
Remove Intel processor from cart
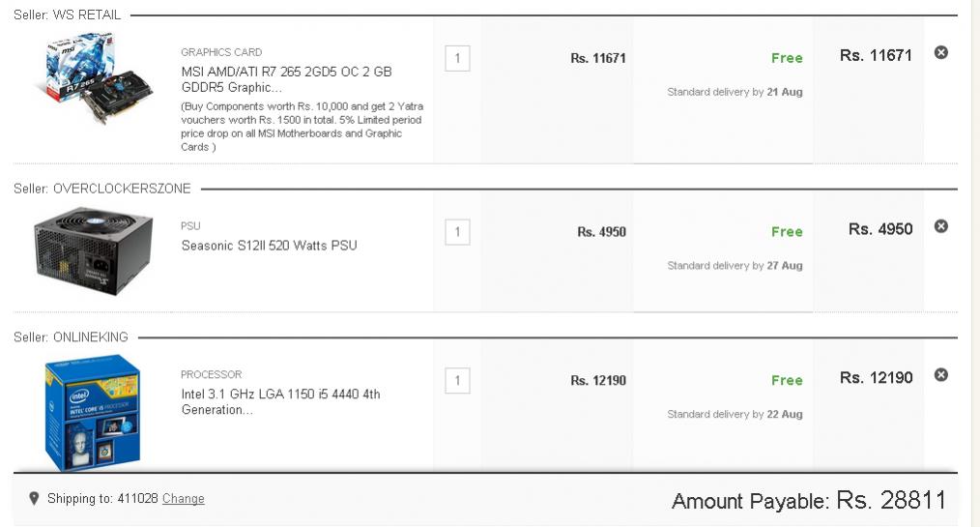point(940,374)
